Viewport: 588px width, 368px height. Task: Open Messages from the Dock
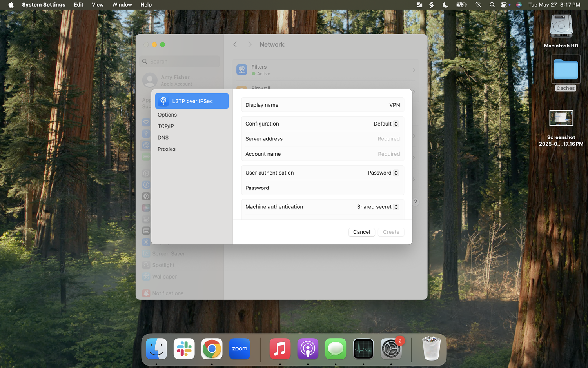coord(336,349)
